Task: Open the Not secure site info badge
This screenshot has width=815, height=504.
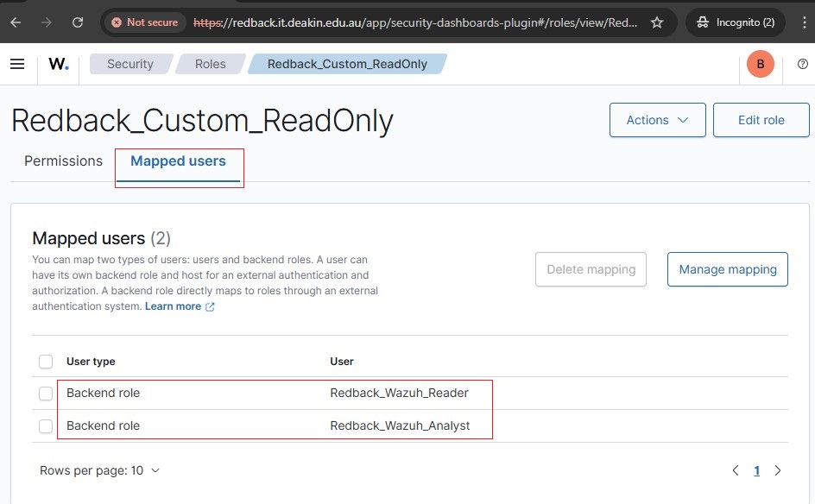Action: (x=145, y=22)
